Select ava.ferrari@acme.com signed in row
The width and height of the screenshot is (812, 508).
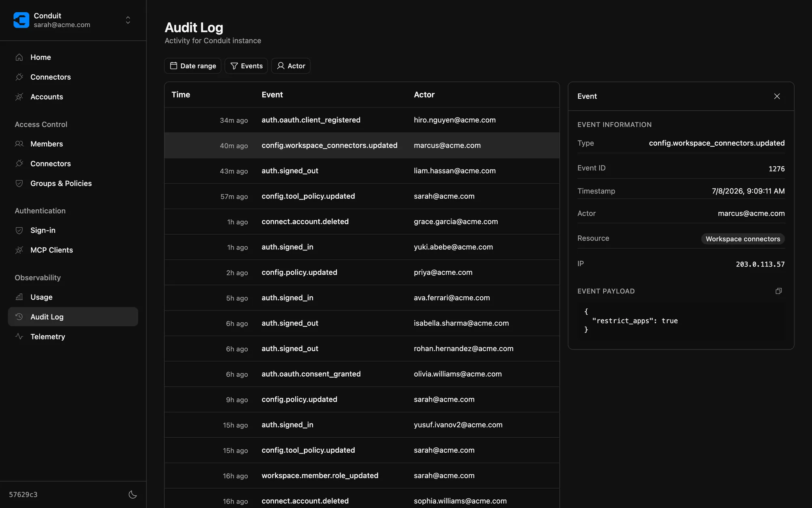pos(362,298)
